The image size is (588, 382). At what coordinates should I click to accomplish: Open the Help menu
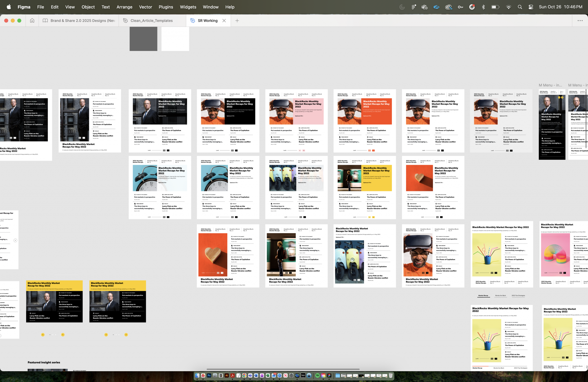click(x=230, y=7)
